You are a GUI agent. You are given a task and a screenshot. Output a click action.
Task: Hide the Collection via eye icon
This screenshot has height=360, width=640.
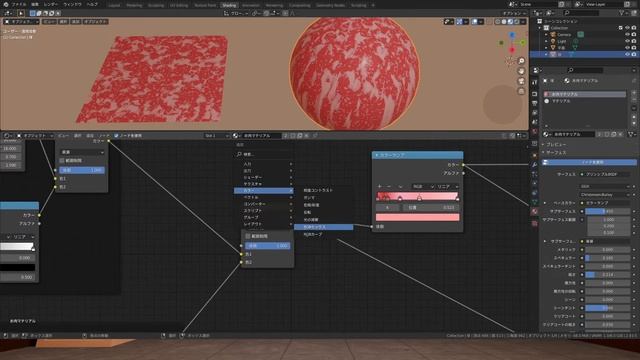(x=627, y=28)
